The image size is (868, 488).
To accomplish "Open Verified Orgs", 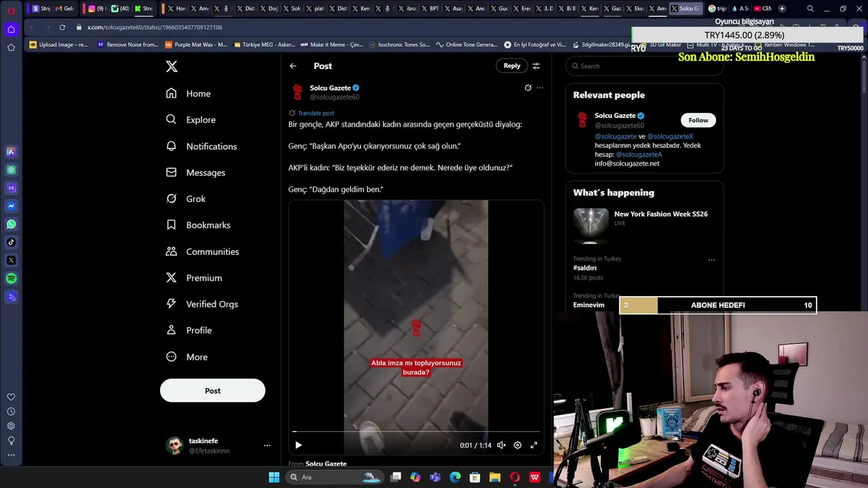I will click(201, 304).
